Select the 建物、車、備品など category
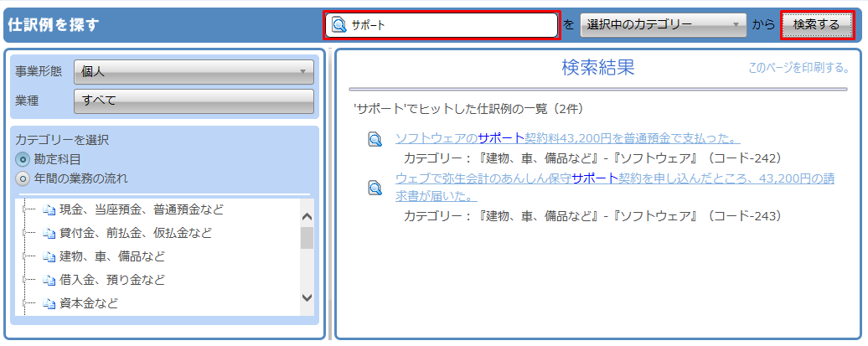868x346 pixels. pyautogui.click(x=111, y=257)
